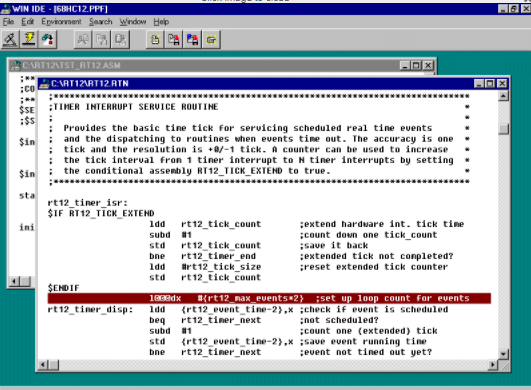Click the ';count down one tick_count' comment
This screenshot has height=390, width=531.
(368, 235)
